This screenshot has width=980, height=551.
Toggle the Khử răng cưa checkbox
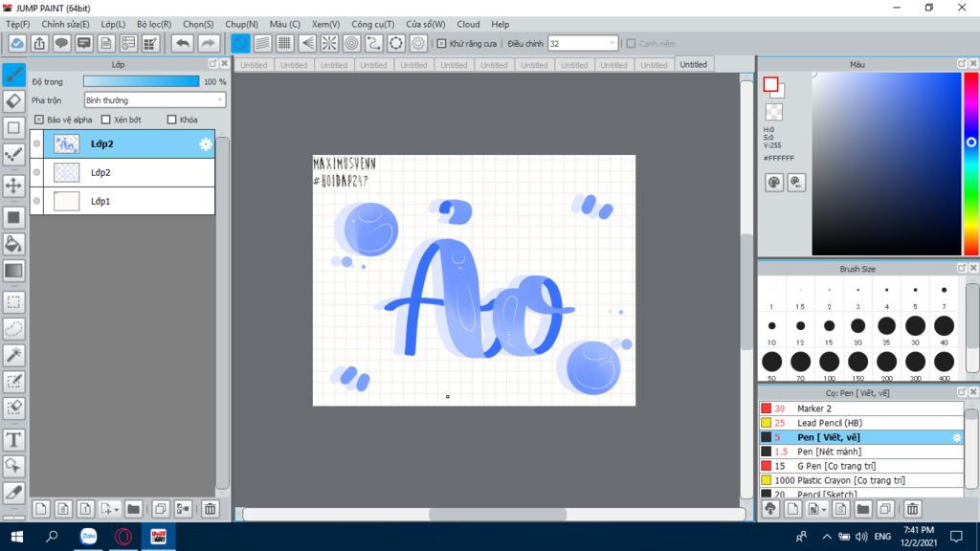(441, 44)
